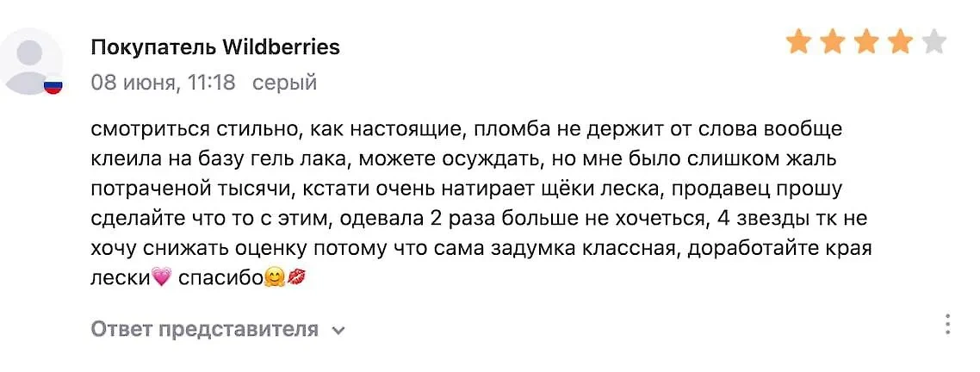The height and width of the screenshot is (372, 980).
Task: Click the chevron beside "Ответ представителя"
Action: [338, 330]
